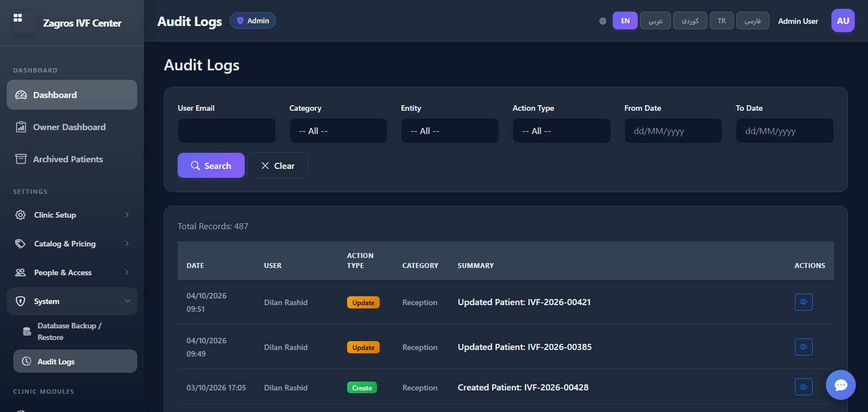Open the Entity filter dropdown

pyautogui.click(x=450, y=131)
